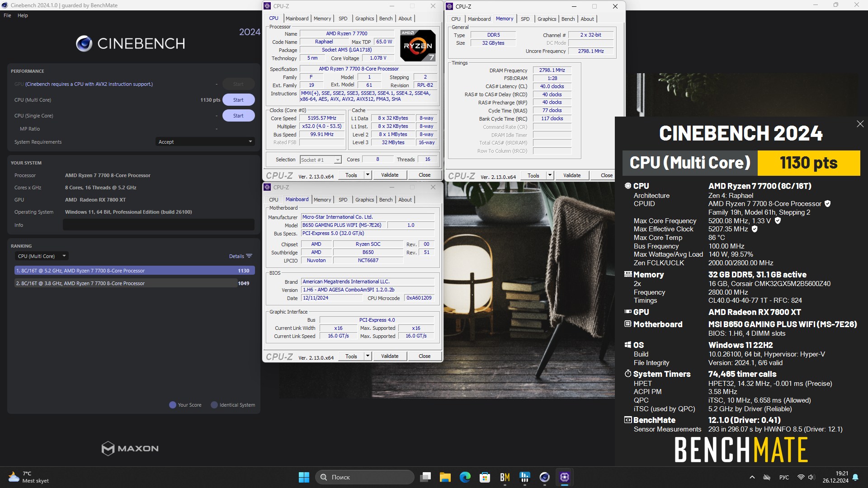Toggle Your Score legend indicator

tap(172, 405)
